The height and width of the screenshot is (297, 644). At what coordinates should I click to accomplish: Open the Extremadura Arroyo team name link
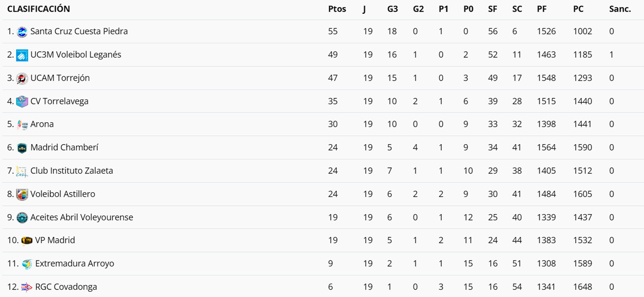click(75, 264)
